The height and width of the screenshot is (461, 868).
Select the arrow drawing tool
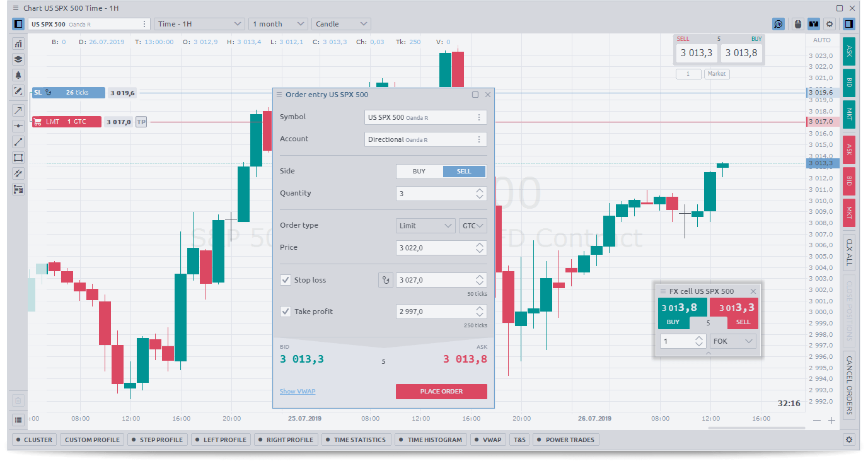(x=18, y=110)
